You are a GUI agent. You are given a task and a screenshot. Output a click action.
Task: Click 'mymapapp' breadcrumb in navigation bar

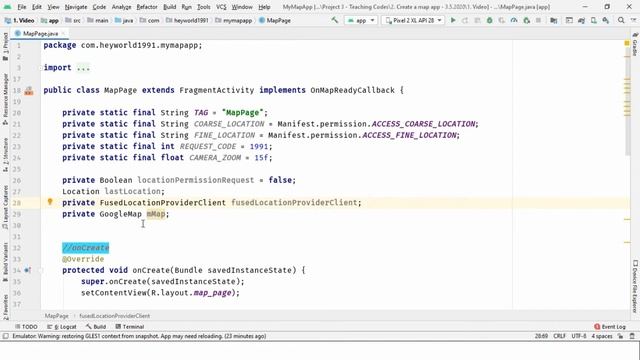[x=233, y=20]
